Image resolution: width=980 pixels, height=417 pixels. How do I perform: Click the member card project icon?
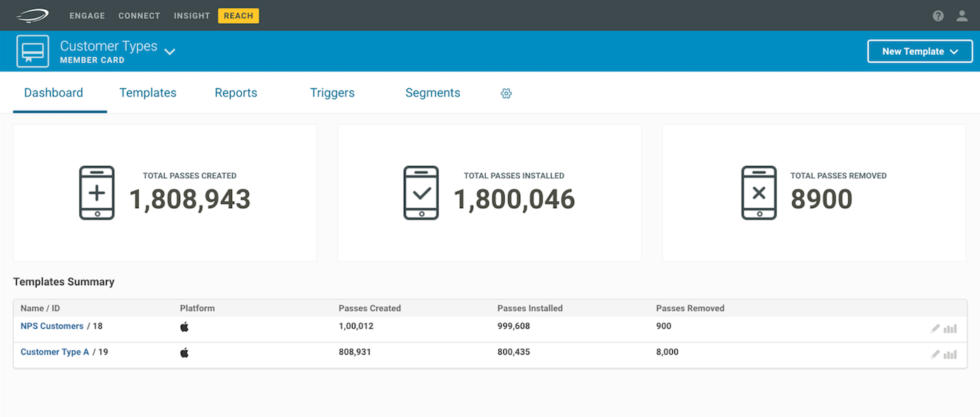[x=33, y=51]
